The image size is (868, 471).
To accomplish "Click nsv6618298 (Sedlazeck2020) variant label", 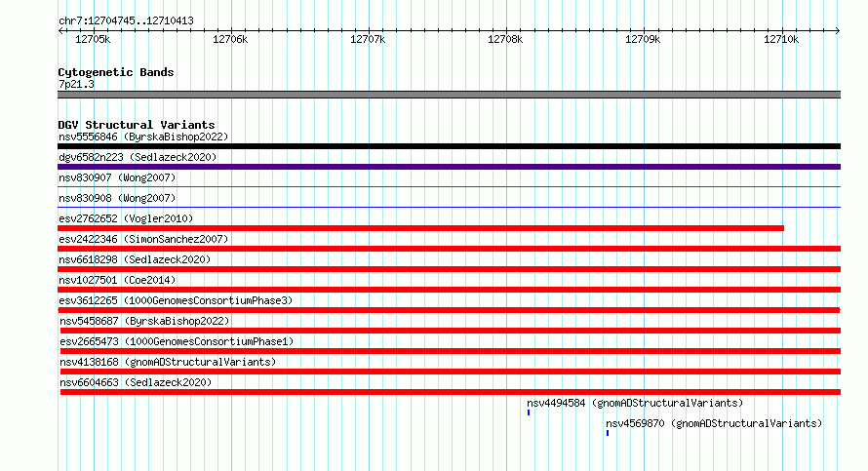I will click(x=135, y=259).
